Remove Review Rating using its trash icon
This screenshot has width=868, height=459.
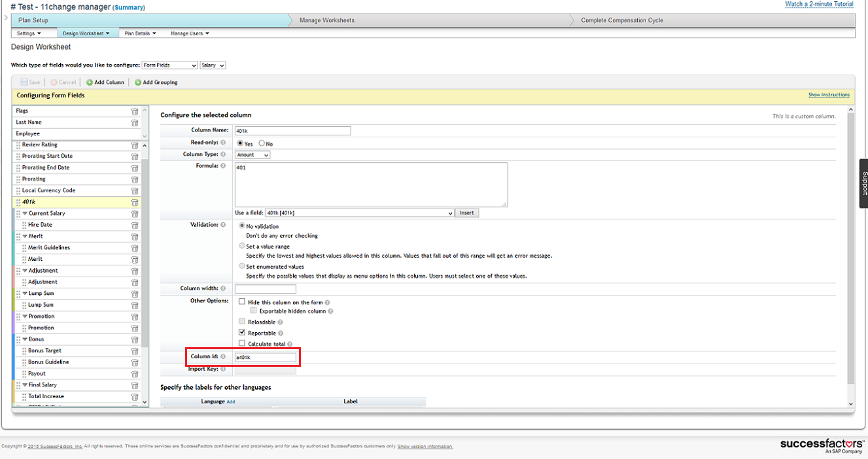(x=135, y=145)
